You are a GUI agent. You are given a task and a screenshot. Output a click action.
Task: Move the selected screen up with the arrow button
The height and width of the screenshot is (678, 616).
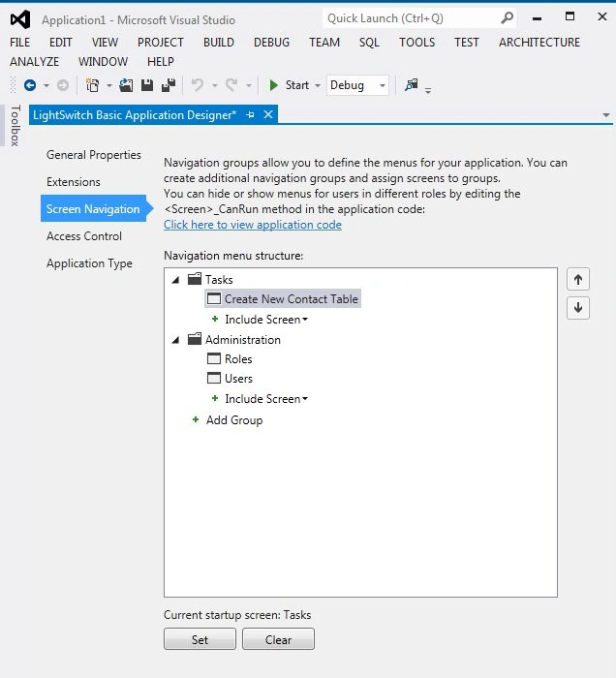pos(578,279)
